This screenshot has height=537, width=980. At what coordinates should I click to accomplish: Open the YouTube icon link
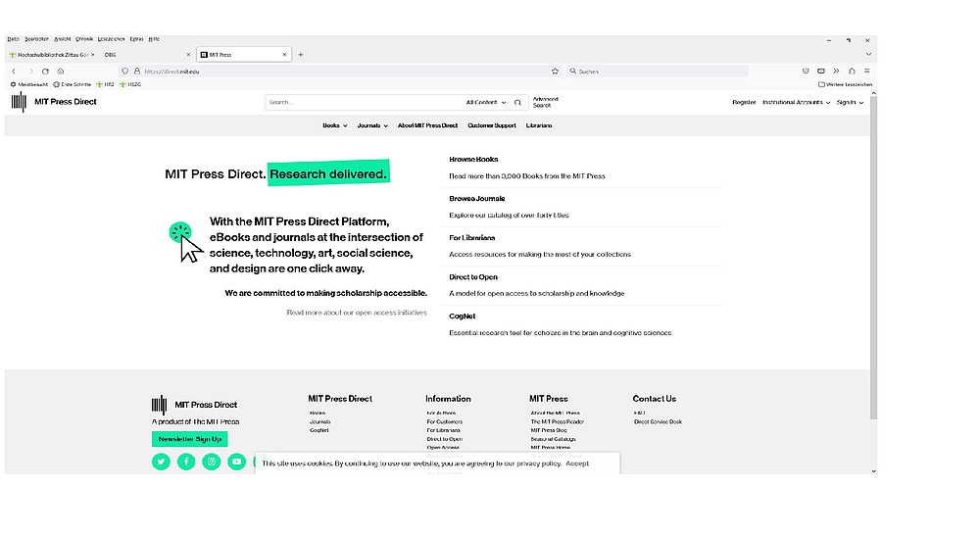pyautogui.click(x=236, y=462)
